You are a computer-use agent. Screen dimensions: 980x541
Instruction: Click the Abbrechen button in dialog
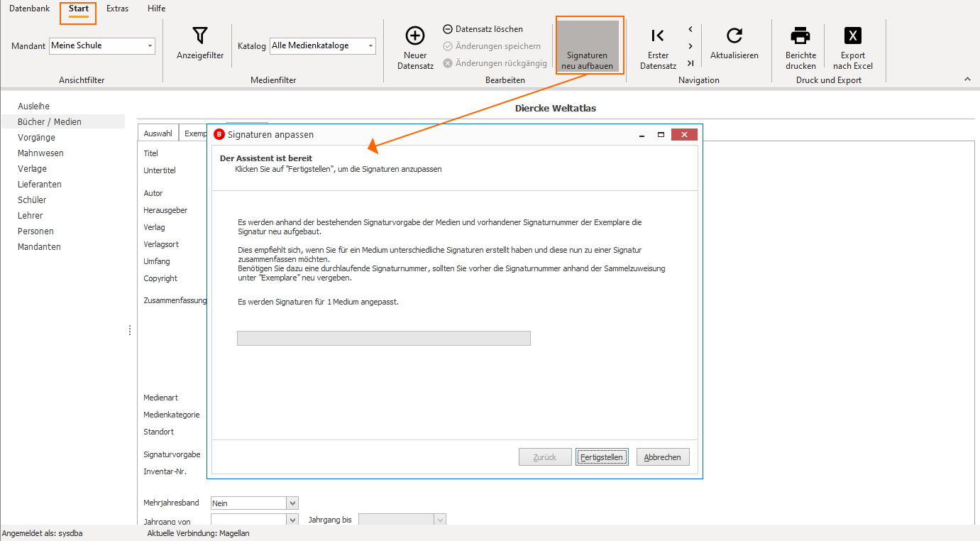pyautogui.click(x=663, y=457)
